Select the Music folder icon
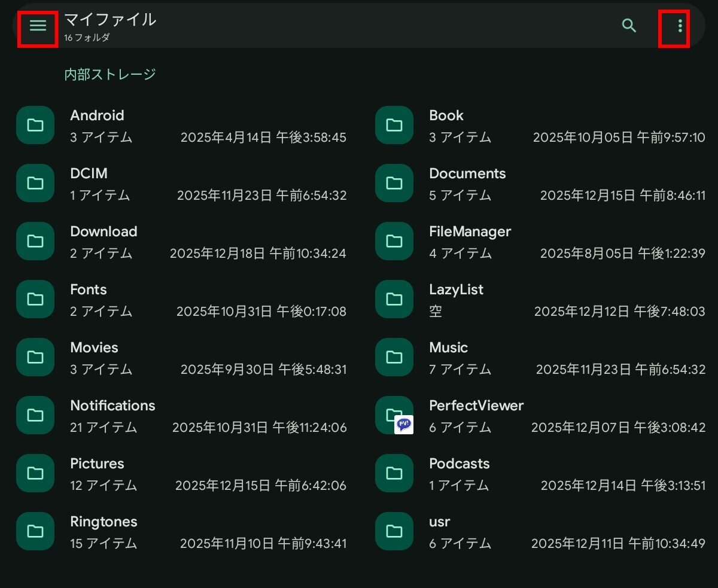The height and width of the screenshot is (588, 718). tap(394, 357)
